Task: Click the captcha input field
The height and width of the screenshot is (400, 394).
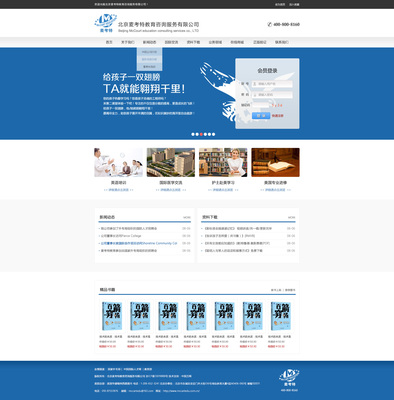Action: tap(260, 105)
